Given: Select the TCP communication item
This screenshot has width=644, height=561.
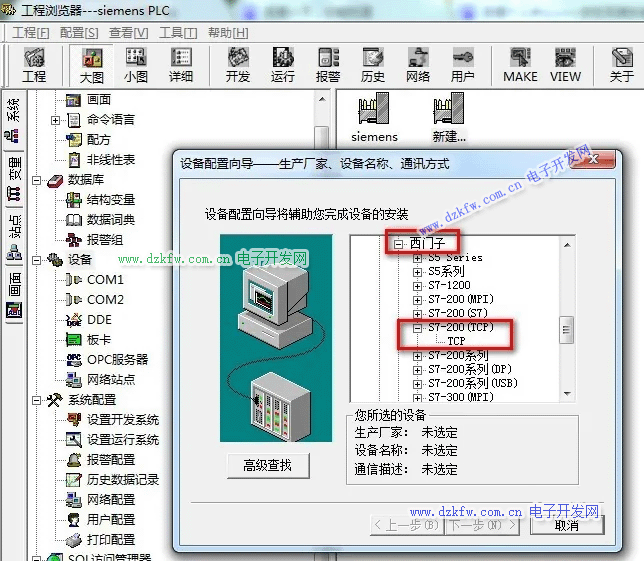Looking at the screenshot, I should pos(456,341).
